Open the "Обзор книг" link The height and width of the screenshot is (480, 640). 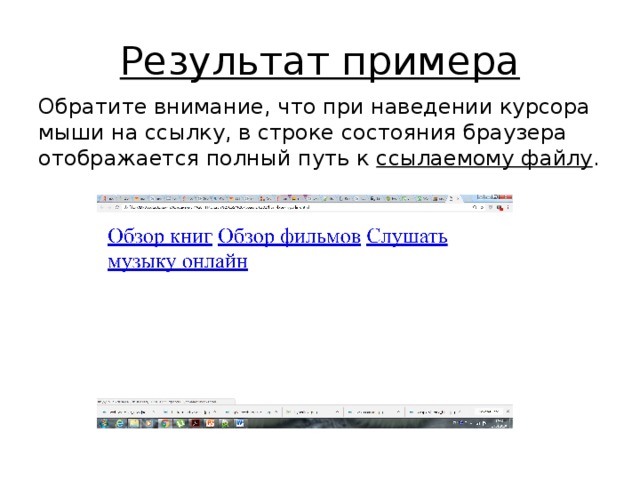pos(160,237)
